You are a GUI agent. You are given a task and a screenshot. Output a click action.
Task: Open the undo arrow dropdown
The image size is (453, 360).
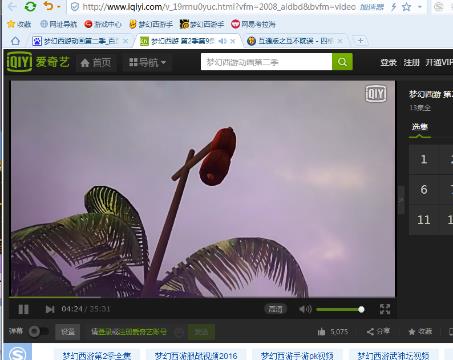[59, 7]
